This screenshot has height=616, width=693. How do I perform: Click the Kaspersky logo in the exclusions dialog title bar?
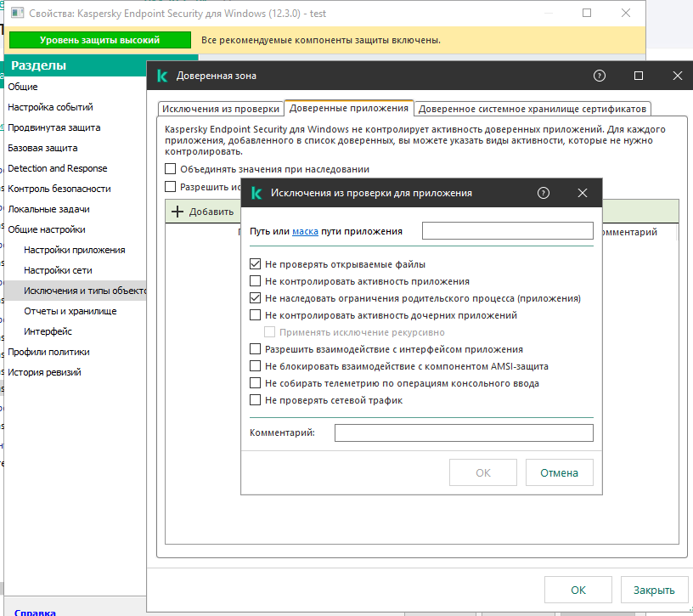(256, 193)
